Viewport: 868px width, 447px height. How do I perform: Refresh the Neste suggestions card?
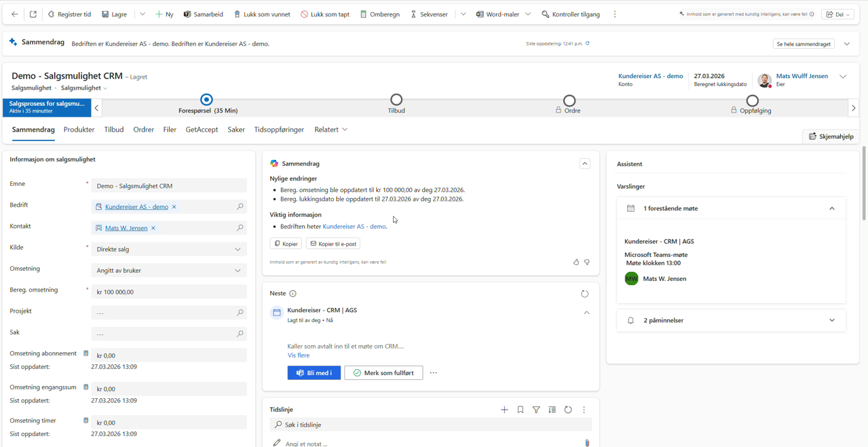(584, 294)
